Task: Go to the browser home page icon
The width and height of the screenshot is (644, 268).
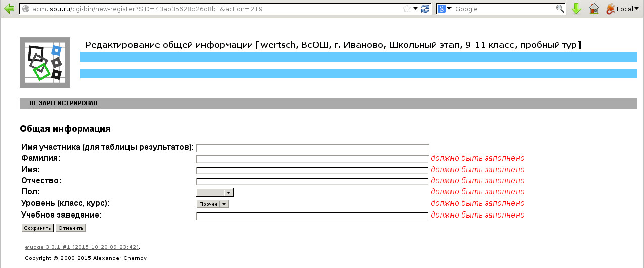Action: pyautogui.click(x=594, y=9)
